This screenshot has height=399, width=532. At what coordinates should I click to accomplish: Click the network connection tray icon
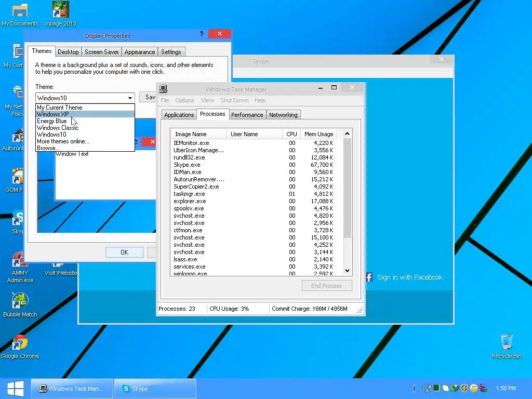[427, 388]
